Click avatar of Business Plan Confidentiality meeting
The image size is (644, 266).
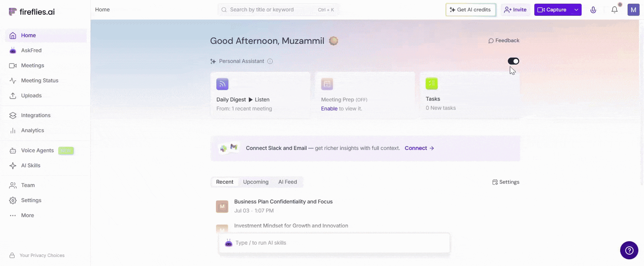pos(222,207)
